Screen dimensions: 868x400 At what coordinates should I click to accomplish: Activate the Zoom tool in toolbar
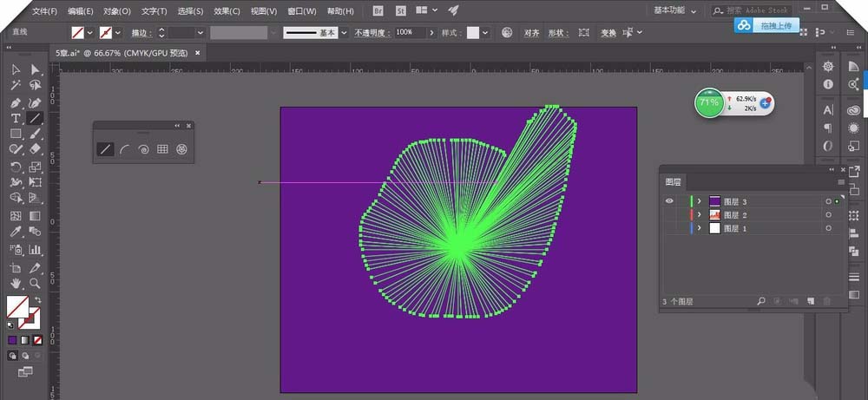coord(36,283)
